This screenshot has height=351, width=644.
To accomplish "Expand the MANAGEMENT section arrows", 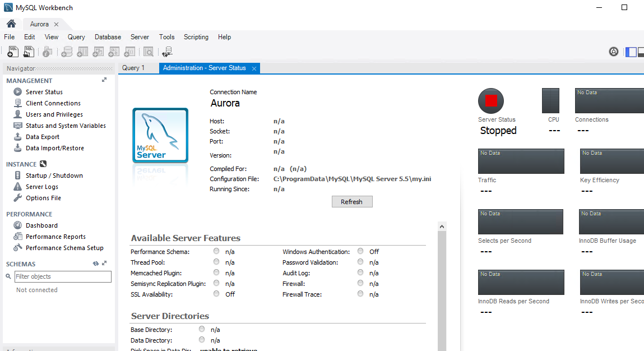I will pos(104,80).
